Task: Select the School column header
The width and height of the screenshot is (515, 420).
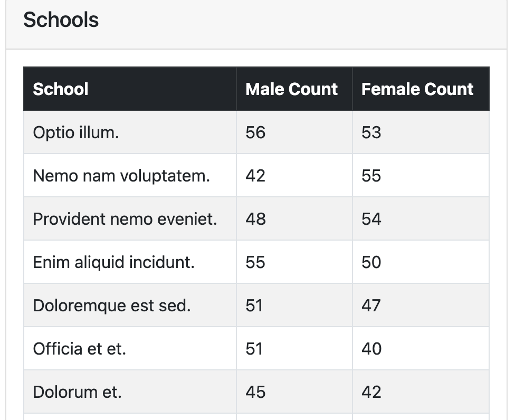Action: pyautogui.click(x=130, y=89)
